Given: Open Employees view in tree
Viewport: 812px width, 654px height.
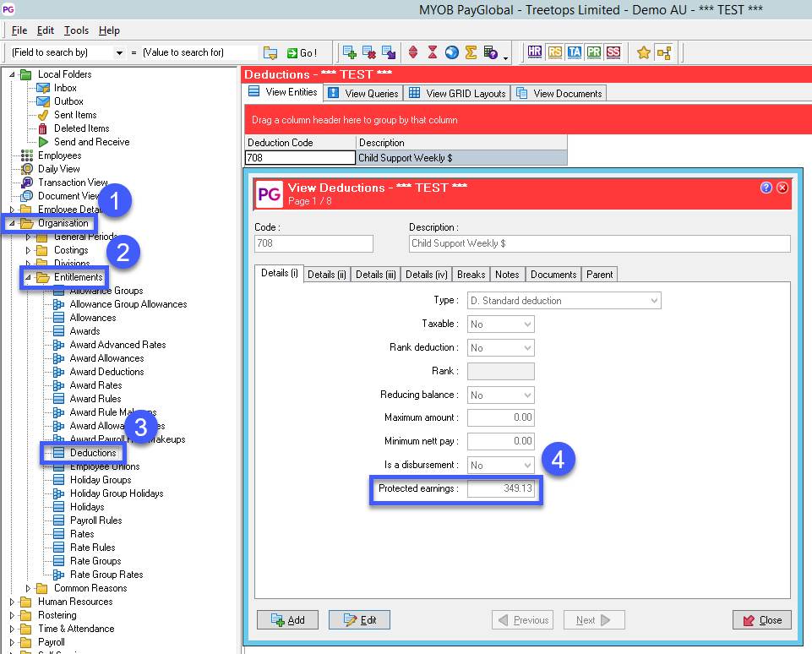Looking at the screenshot, I should tap(59, 155).
